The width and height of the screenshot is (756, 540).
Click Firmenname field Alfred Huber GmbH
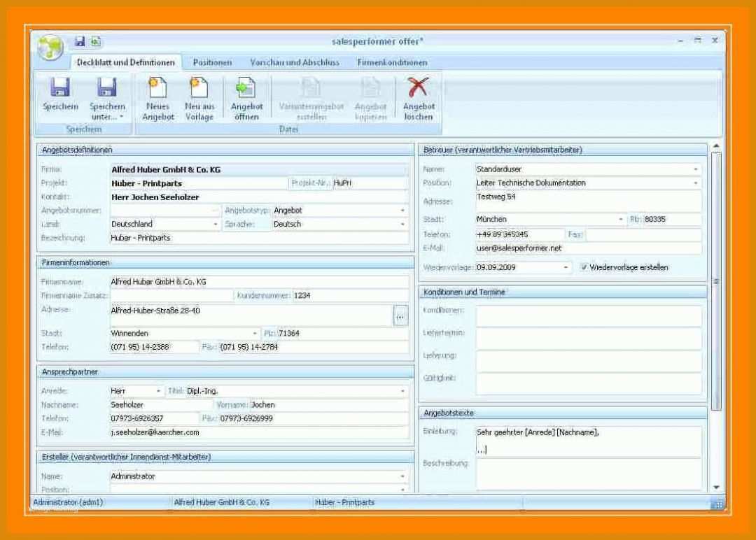pyautogui.click(x=259, y=282)
